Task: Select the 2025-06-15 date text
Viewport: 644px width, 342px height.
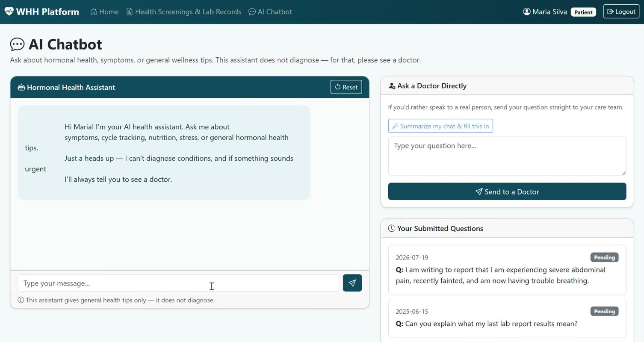Action: tap(412, 311)
